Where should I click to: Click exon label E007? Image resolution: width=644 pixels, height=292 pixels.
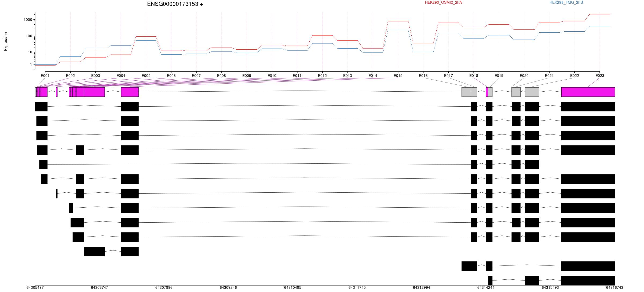(196, 76)
